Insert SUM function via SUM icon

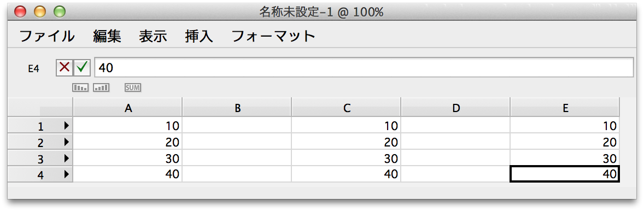pos(133,87)
